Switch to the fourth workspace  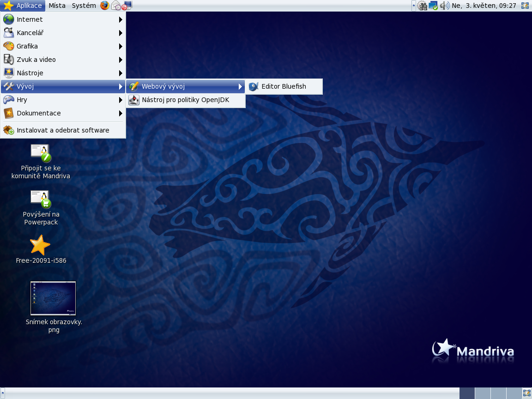[514, 393]
